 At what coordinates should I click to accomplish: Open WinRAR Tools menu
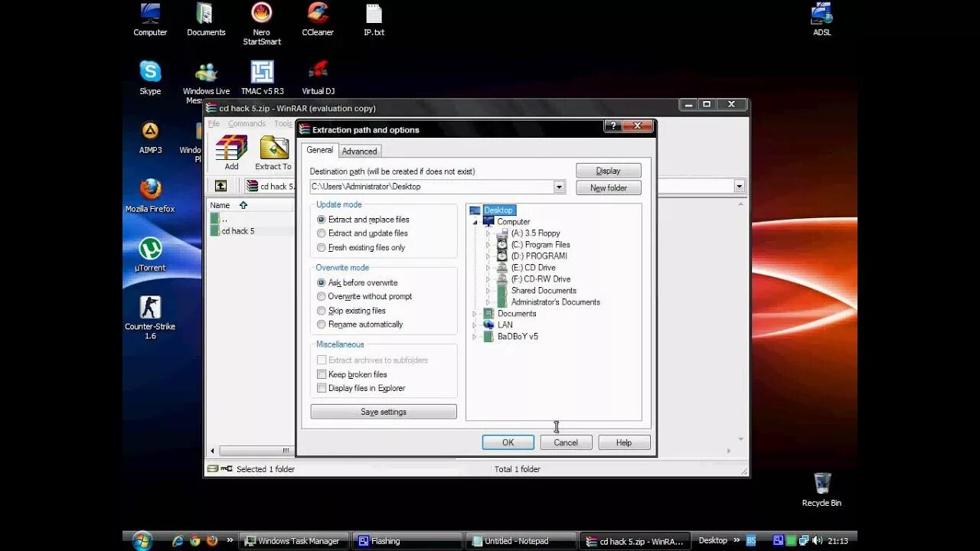tap(283, 124)
